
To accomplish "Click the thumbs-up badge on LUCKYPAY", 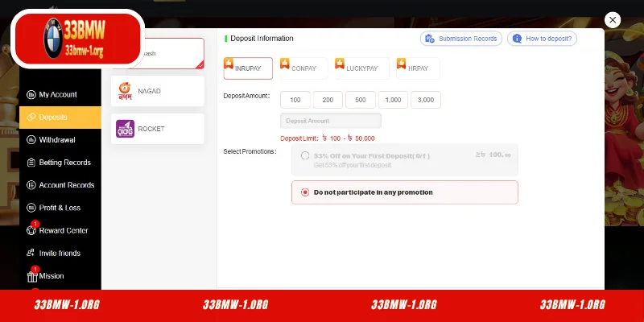I will point(340,64).
